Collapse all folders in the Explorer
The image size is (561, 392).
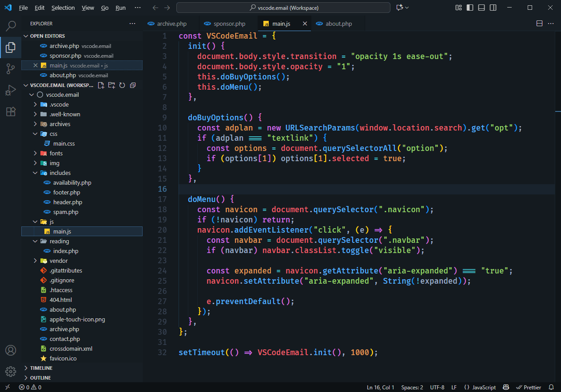click(x=132, y=85)
